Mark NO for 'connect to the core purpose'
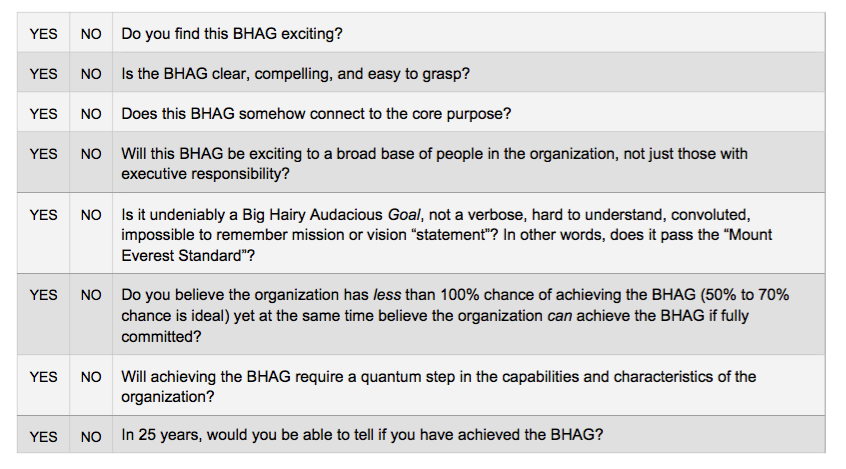Viewport: 846px width, 469px height. (91, 114)
